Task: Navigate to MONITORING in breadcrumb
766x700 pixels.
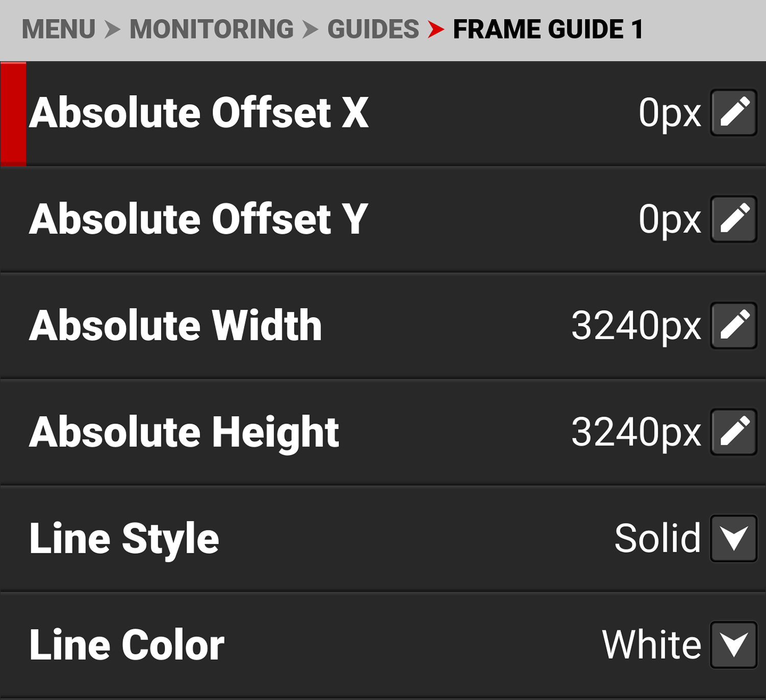Action: (211, 29)
